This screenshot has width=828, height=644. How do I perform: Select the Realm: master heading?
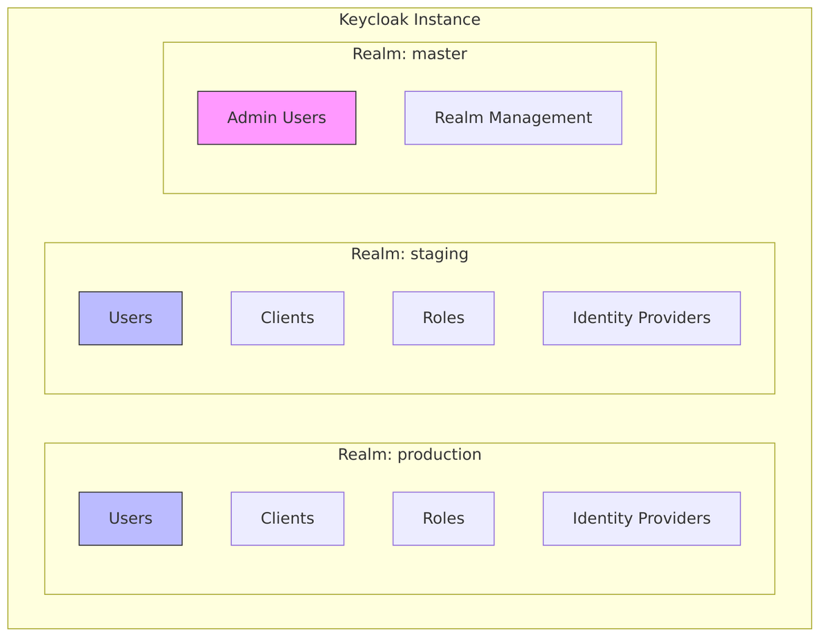409,54
